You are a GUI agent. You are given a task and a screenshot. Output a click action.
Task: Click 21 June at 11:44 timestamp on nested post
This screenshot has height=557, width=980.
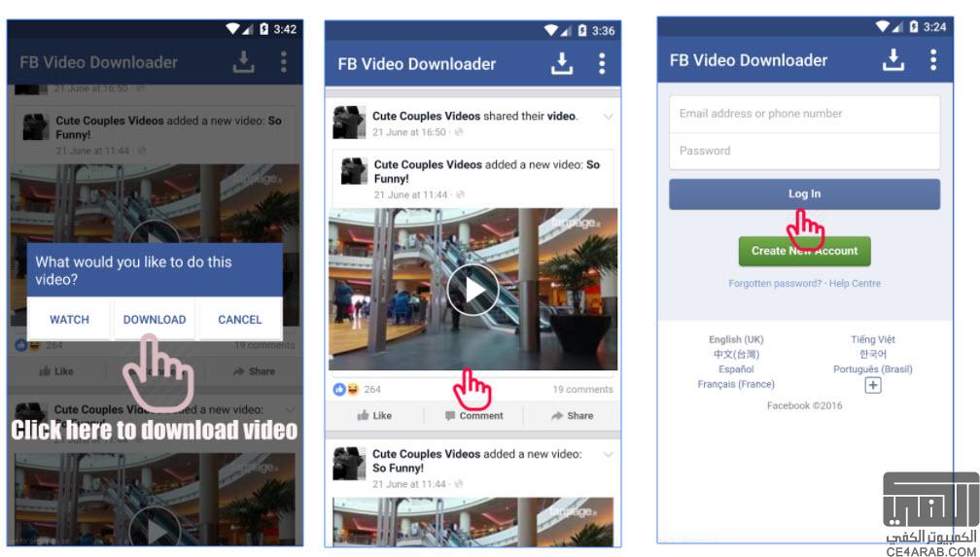410,195
